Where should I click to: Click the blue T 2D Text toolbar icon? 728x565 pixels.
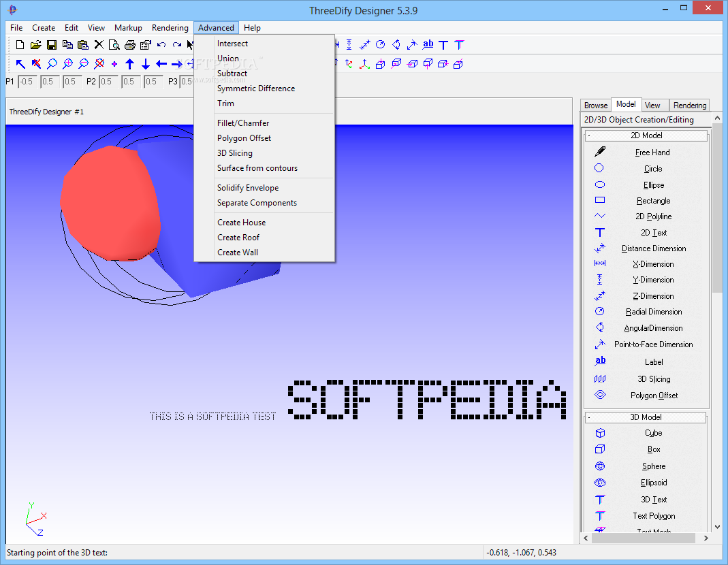(443, 44)
